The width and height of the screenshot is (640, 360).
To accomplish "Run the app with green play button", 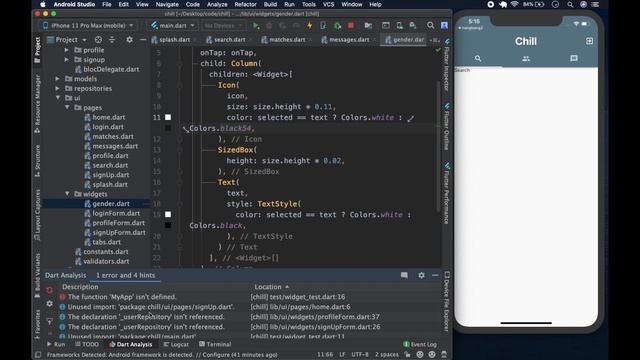I will 256,25.
